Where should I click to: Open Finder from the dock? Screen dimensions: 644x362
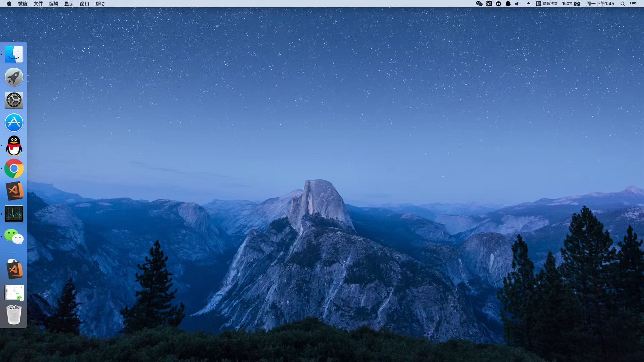(14, 54)
